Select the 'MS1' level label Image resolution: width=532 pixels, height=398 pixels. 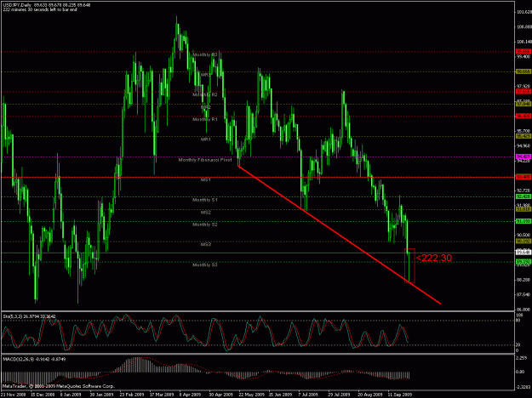coord(206,180)
